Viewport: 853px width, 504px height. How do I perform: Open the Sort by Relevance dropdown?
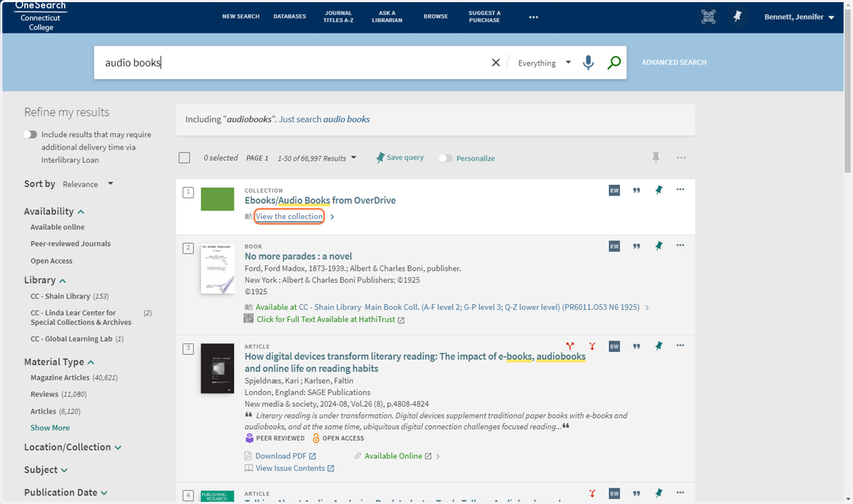click(x=88, y=184)
